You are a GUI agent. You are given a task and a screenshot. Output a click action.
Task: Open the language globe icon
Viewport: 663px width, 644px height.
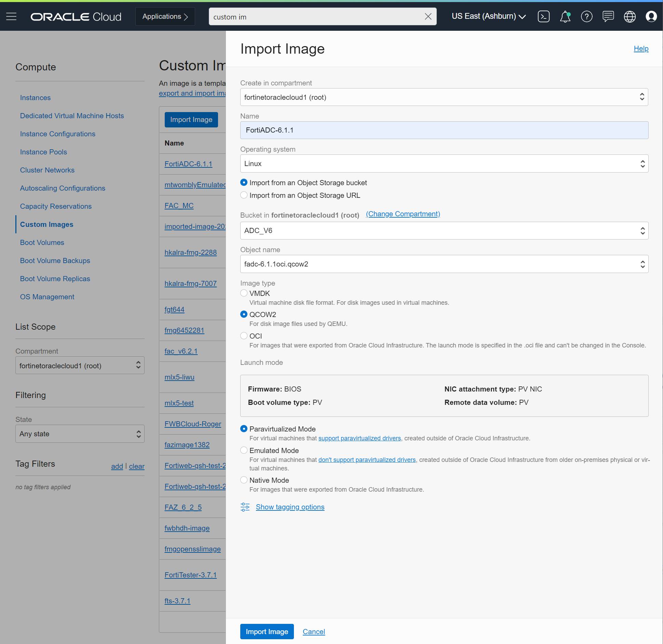(x=630, y=16)
